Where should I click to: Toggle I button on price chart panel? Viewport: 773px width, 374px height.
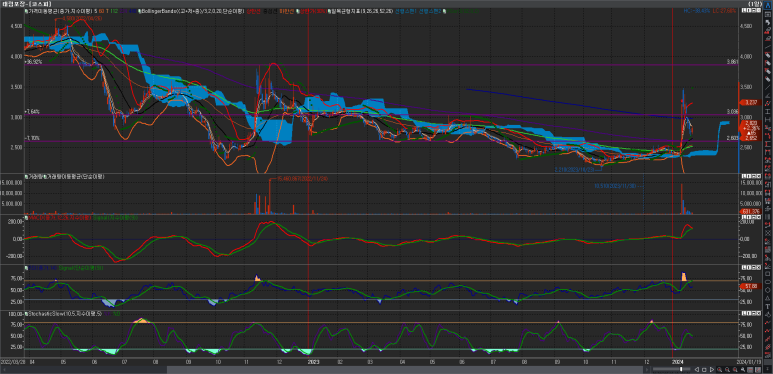(749, 10)
